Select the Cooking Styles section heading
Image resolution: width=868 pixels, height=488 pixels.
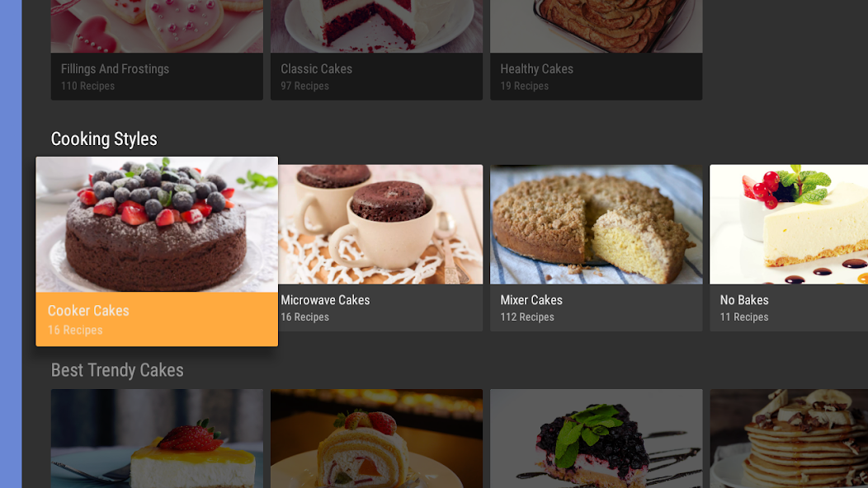click(104, 138)
